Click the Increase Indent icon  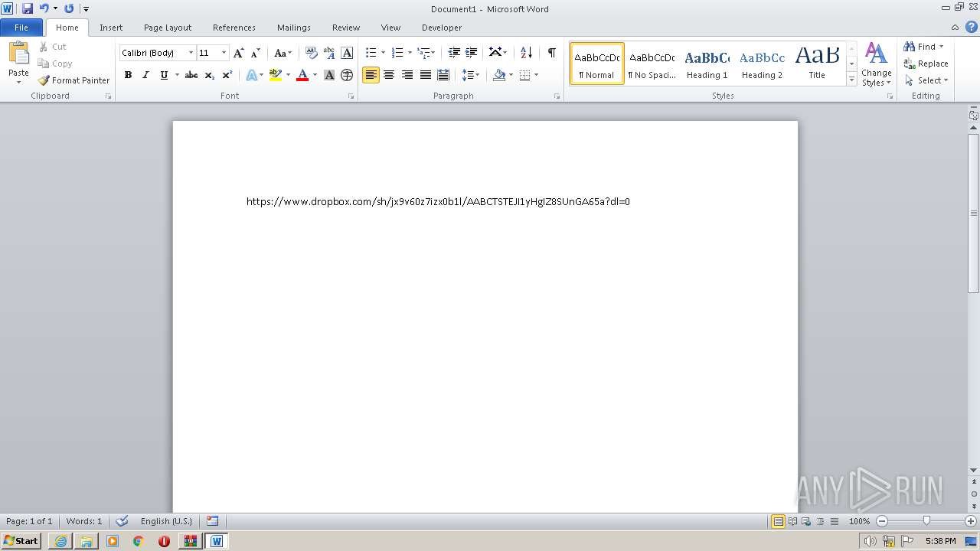tap(472, 53)
